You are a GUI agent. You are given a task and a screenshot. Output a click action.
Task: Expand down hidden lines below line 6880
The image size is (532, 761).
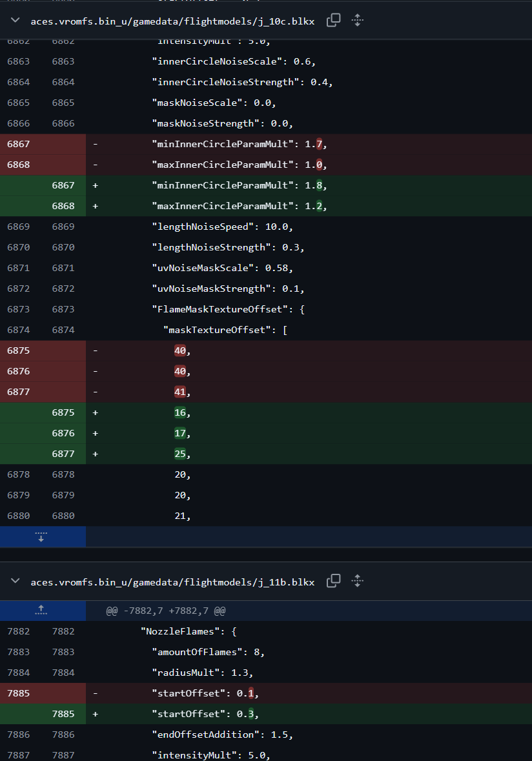42,537
